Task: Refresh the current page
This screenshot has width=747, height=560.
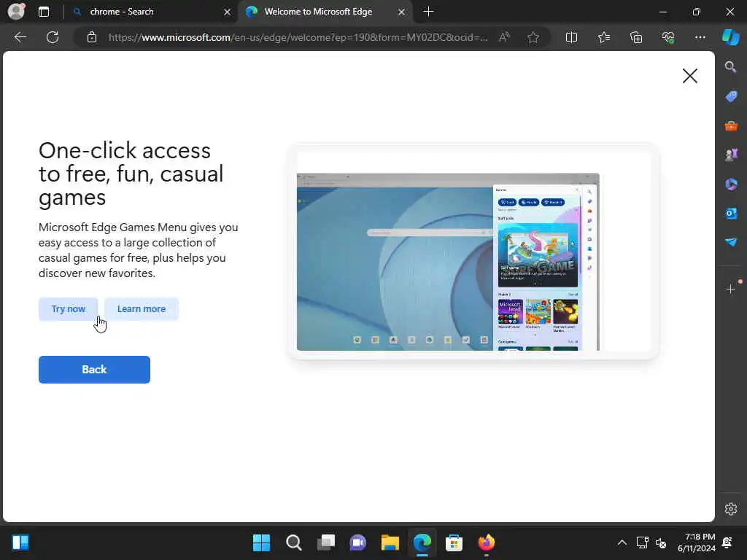Action: pyautogui.click(x=53, y=37)
